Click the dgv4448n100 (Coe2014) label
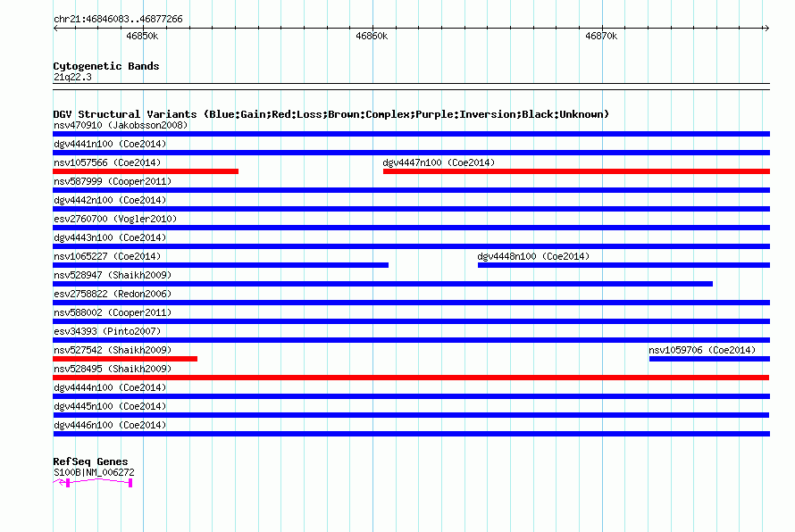Viewport: 795px width, 532px height. point(533,256)
